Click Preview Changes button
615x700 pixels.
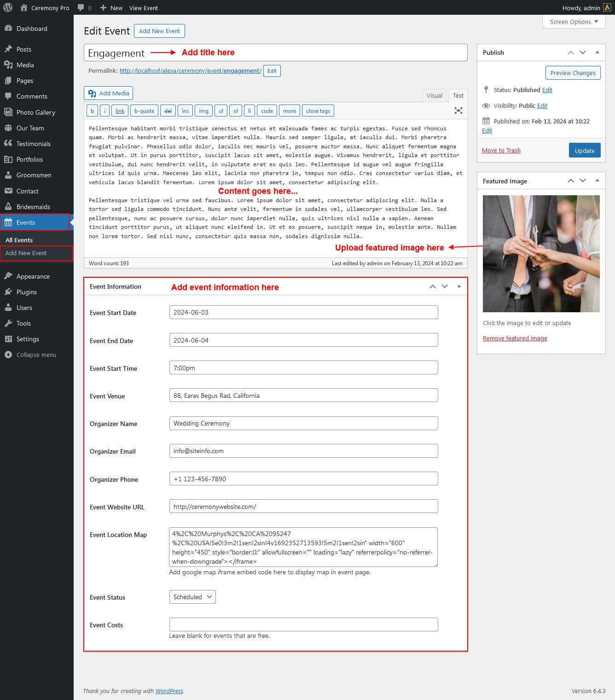(573, 73)
